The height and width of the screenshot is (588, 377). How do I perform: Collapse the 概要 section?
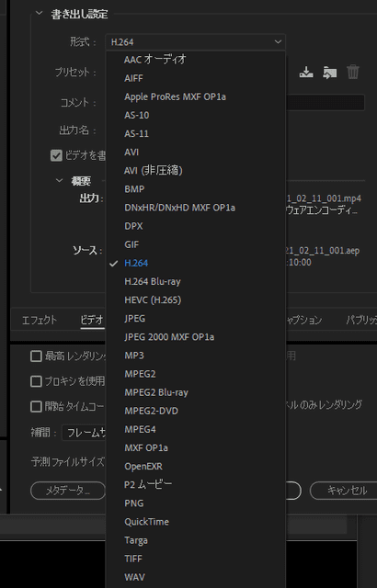[59, 180]
